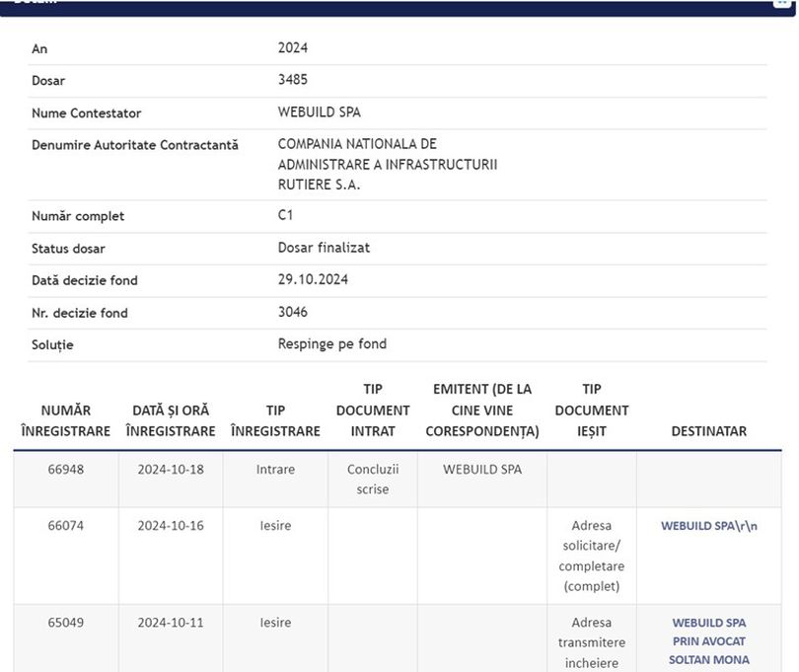Screen dimensions: 799x672
Task: Click the TIP DOCUMENT IEȘIT header
Action: tap(591, 410)
